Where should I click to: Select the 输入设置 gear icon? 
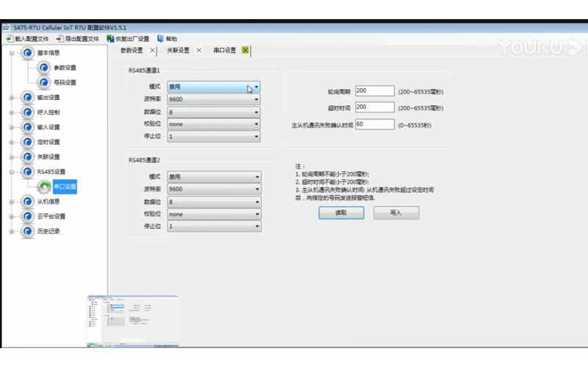pyautogui.click(x=27, y=127)
